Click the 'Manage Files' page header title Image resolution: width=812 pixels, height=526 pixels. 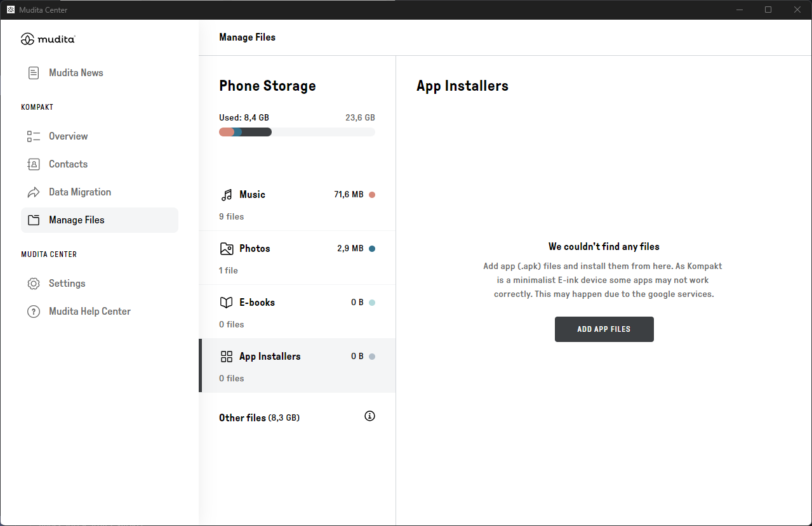(248, 37)
